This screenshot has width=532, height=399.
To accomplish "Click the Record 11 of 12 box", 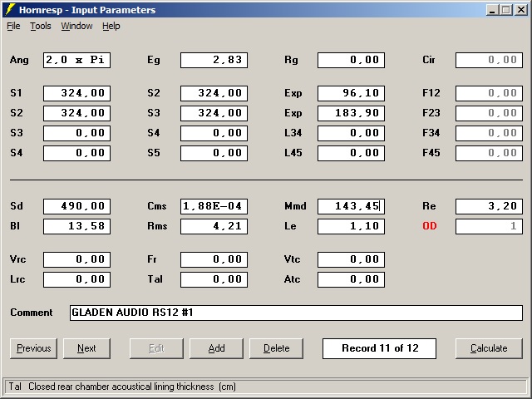I will tap(379, 348).
